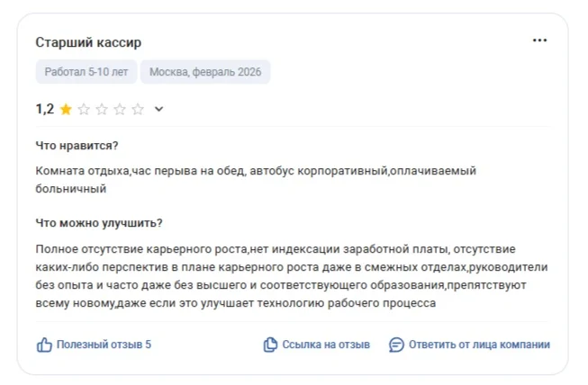Screen dimensions: 588x385
Task: Click the filled gold star
Action: (x=66, y=110)
